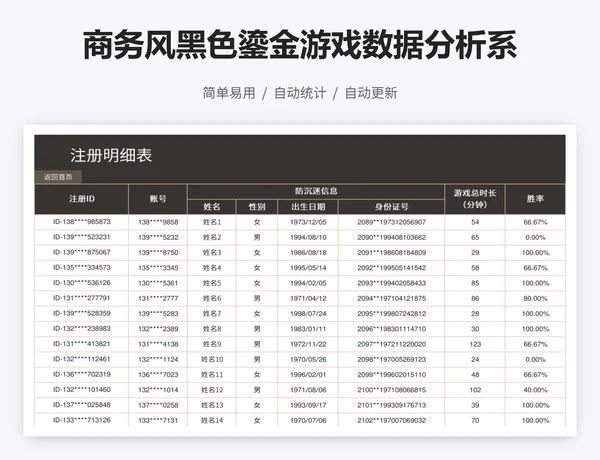The width and height of the screenshot is (600, 460).
Task: Select name cell 姓名1
Action: coord(212,222)
